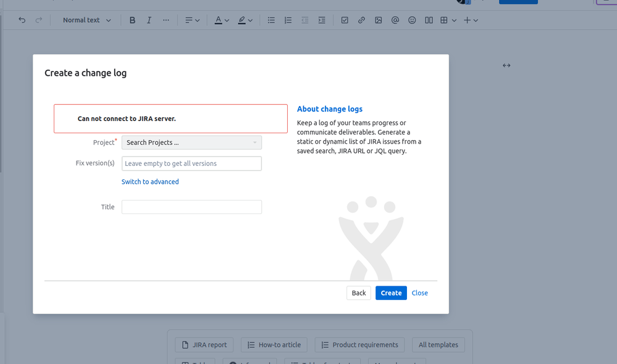The width and height of the screenshot is (617, 364).
Task: Expand the insert plus menu arrow
Action: 476,20
